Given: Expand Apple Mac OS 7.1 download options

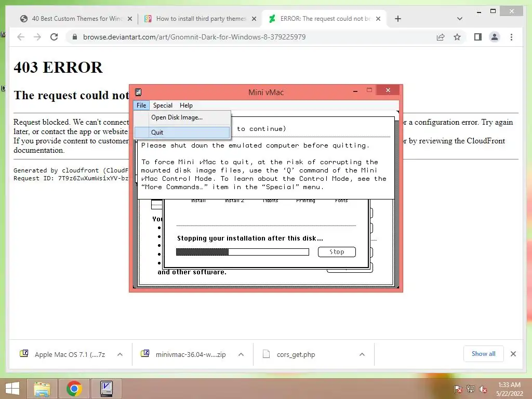Looking at the screenshot, I should click(120, 354).
